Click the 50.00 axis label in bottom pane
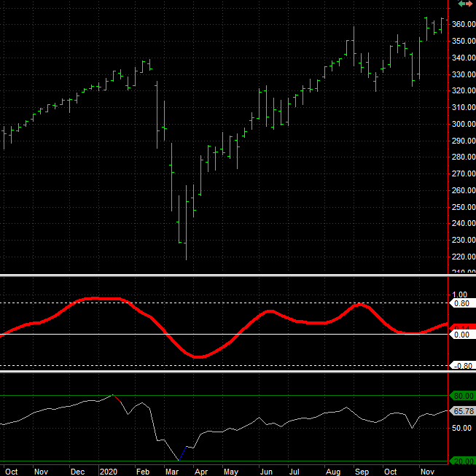This screenshot has width=476, height=476. [461, 428]
